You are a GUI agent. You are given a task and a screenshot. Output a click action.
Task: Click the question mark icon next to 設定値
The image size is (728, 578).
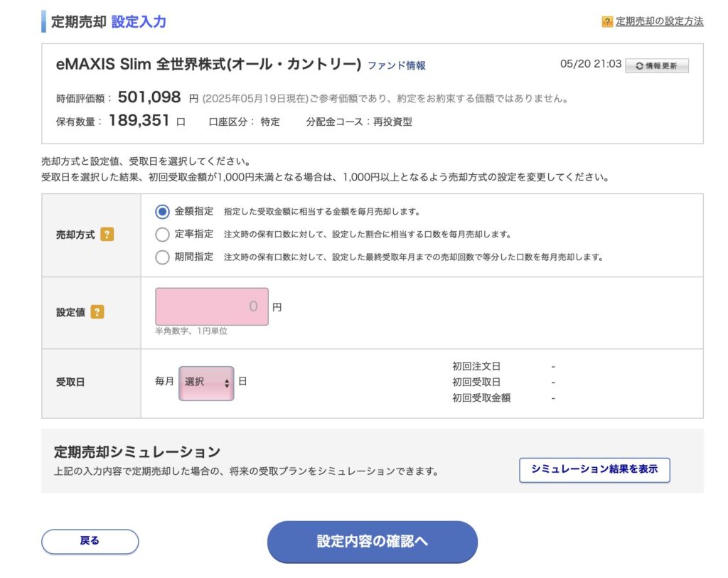[x=97, y=312]
